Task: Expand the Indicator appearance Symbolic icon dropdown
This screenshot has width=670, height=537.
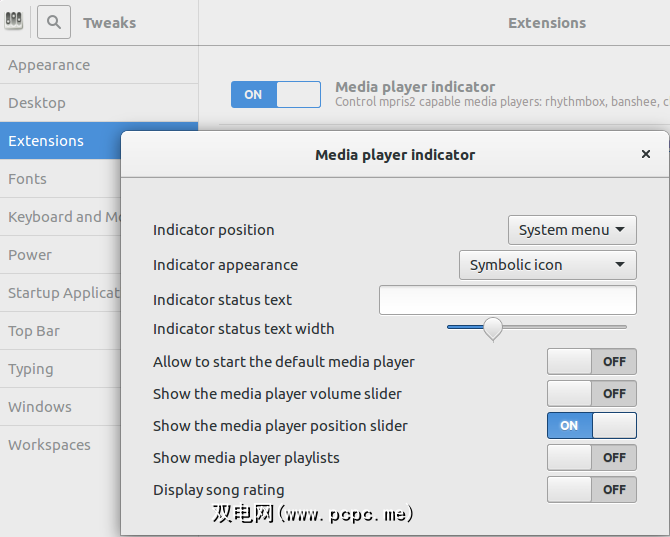Action: [x=547, y=265]
